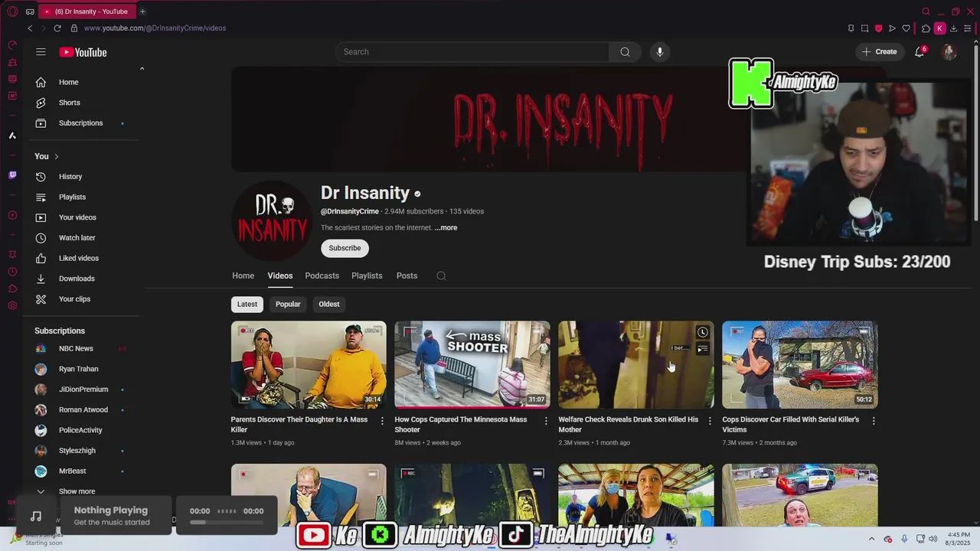Image resolution: width=980 pixels, height=551 pixels.
Task: Open the account avatar menu
Action: tap(949, 52)
